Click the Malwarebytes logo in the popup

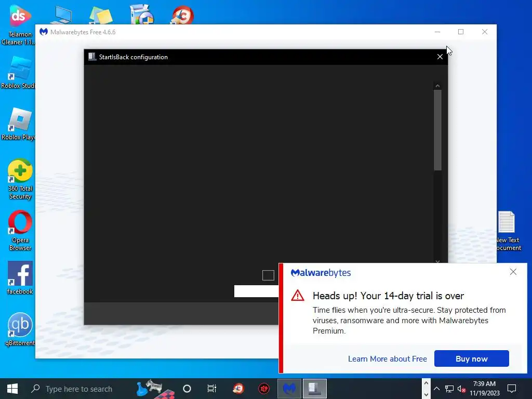321,273
